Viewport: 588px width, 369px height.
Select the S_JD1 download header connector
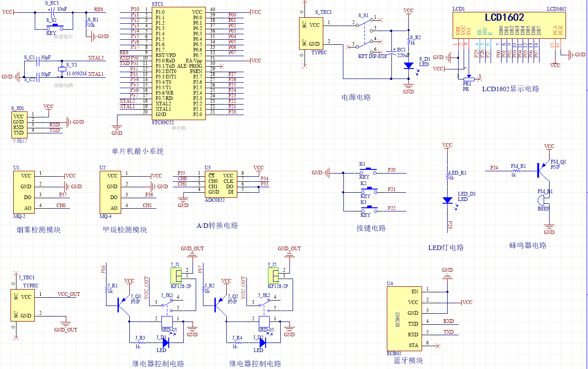pyautogui.click(x=18, y=124)
